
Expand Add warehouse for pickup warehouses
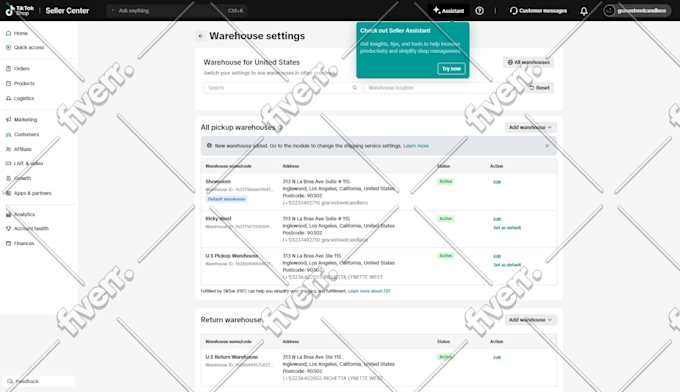(x=530, y=127)
